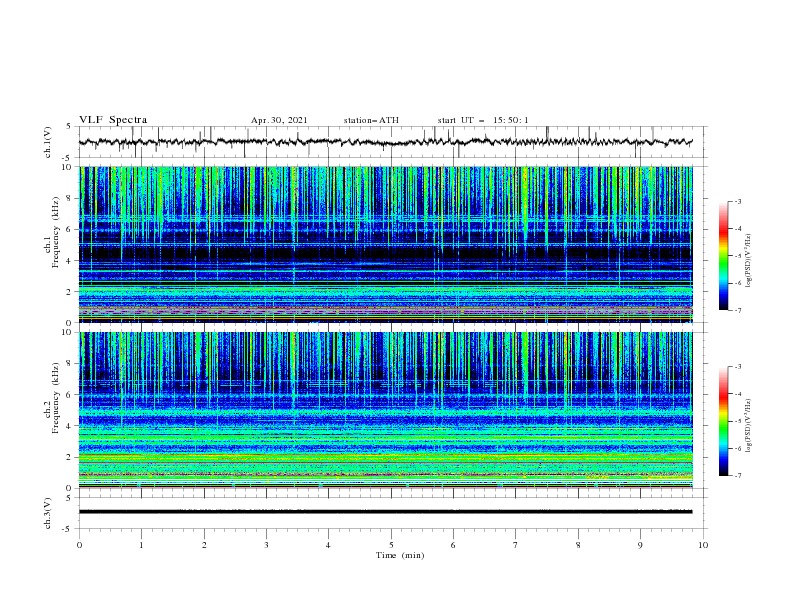Select the ch.2 colorbar log(PSD) label

[748, 426]
